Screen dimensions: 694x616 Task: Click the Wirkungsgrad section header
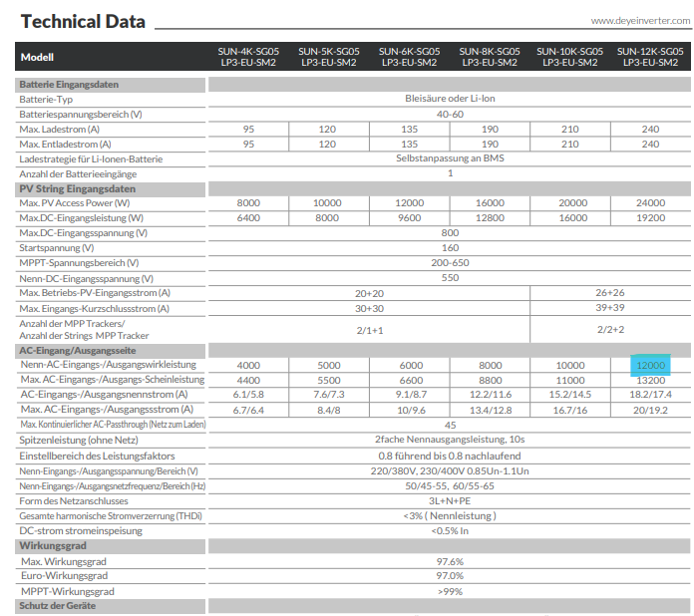click(53, 546)
